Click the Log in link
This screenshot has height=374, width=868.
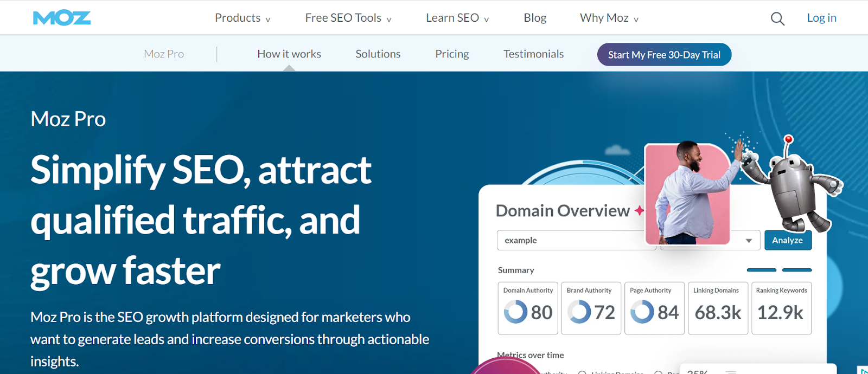point(821,18)
